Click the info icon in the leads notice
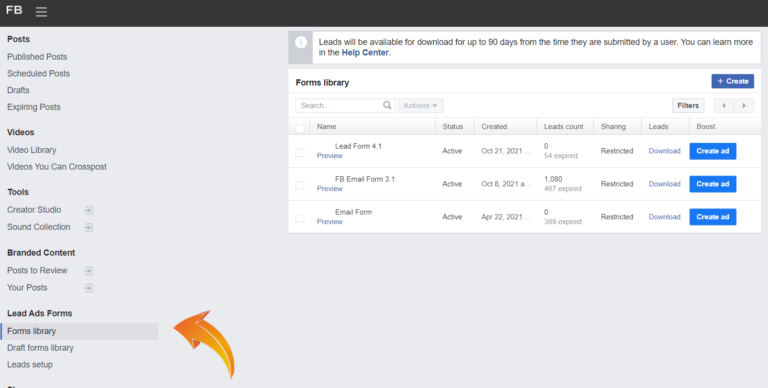Image resolution: width=768 pixels, height=388 pixels. (x=301, y=42)
